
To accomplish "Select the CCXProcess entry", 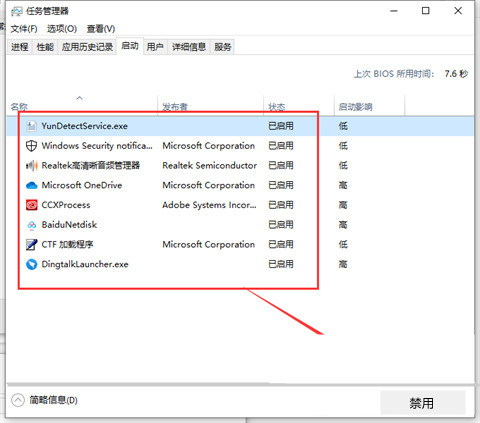I will [66, 205].
